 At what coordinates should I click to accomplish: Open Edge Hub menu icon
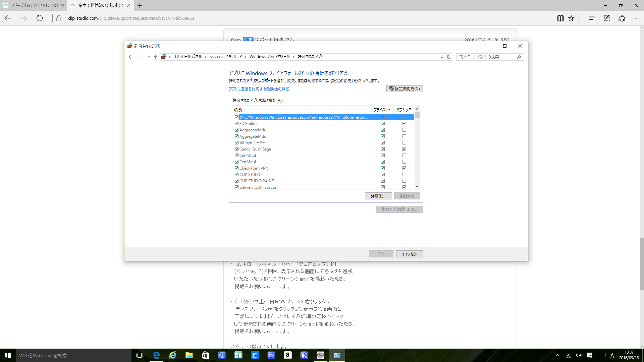pyautogui.click(x=592, y=18)
